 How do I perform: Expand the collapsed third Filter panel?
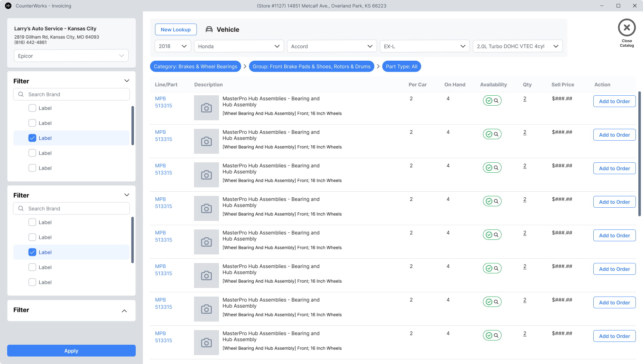[x=124, y=311]
